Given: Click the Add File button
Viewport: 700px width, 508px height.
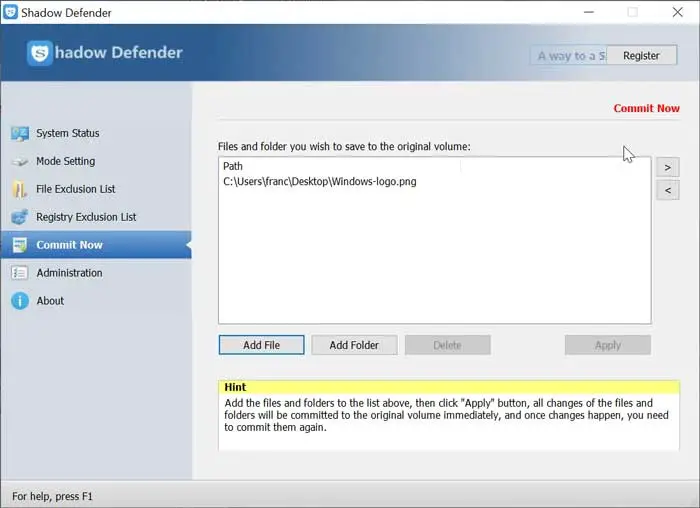Looking at the screenshot, I should (262, 345).
